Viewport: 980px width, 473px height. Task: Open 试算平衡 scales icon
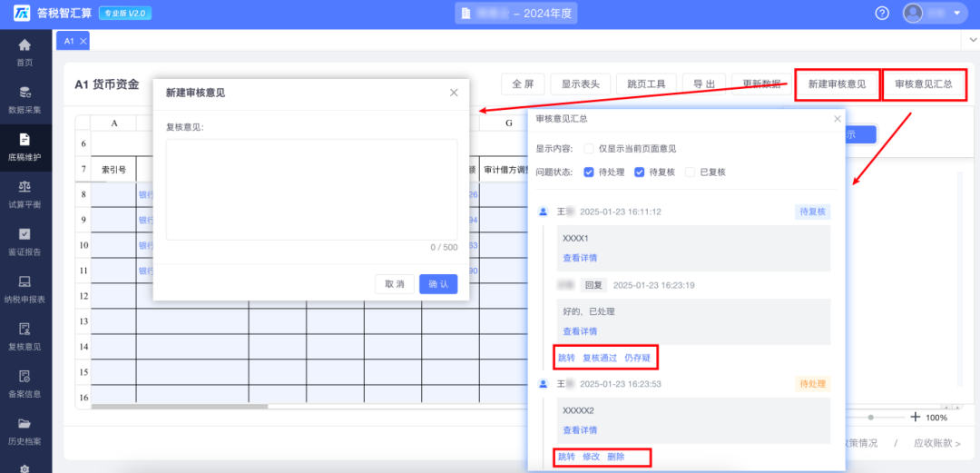click(x=25, y=186)
